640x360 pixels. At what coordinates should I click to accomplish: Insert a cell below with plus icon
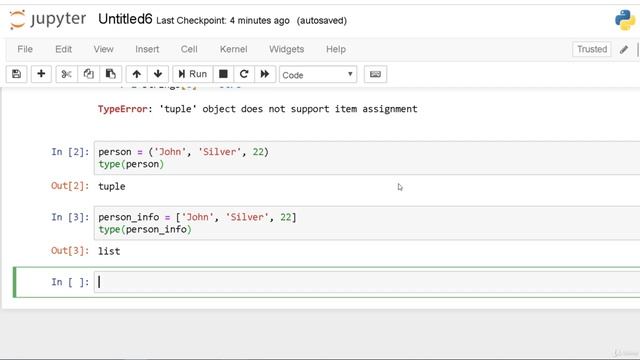click(41, 74)
